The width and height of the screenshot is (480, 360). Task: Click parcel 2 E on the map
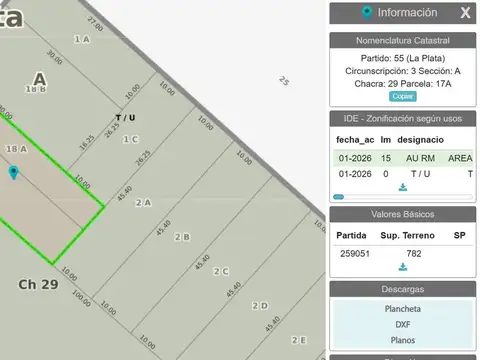pyautogui.click(x=299, y=340)
